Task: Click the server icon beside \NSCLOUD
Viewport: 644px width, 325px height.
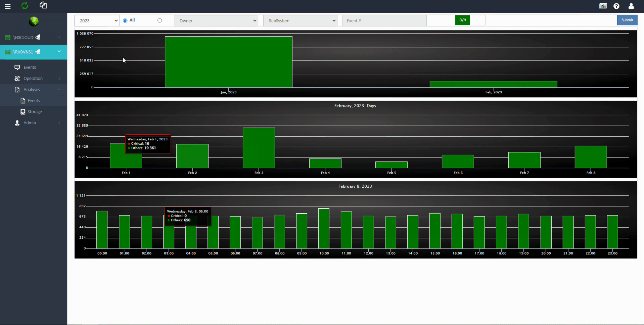Action: click(x=8, y=38)
